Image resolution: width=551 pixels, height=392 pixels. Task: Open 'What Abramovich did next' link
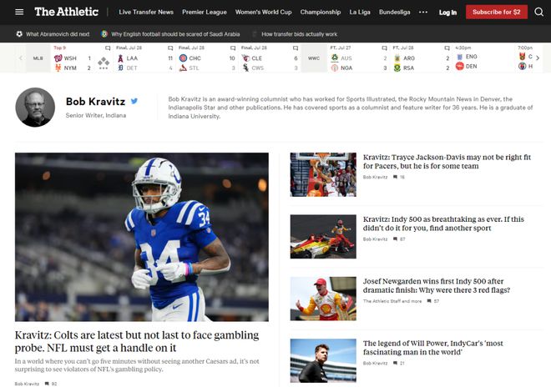tap(58, 34)
